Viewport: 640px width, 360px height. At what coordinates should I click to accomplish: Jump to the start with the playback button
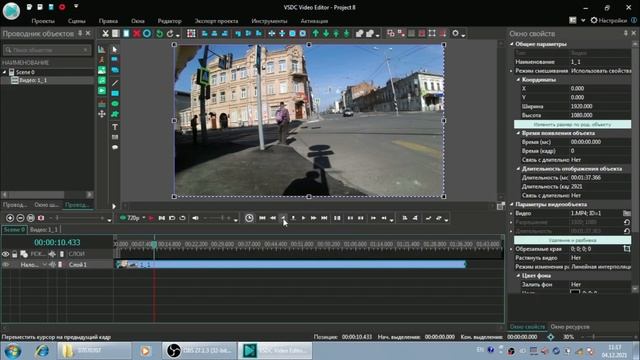tap(262, 218)
